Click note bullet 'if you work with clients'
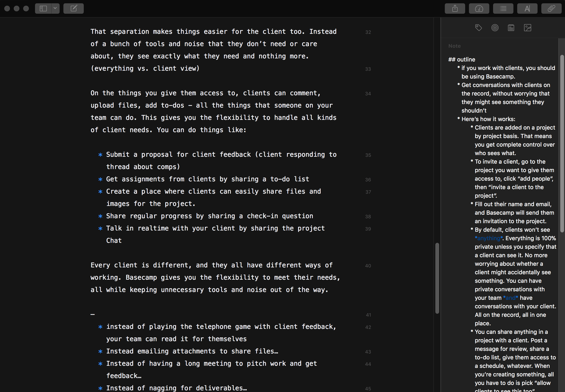This screenshot has width=565, height=392. tap(508, 68)
